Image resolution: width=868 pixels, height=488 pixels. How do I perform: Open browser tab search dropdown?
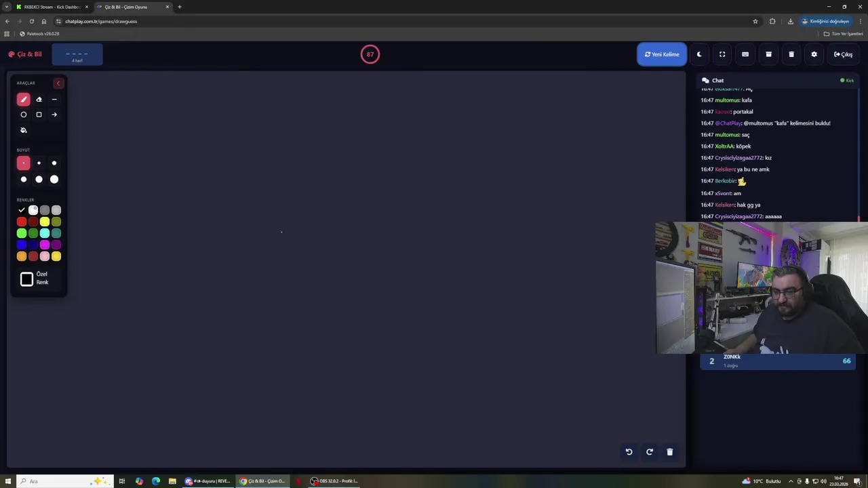6,7
